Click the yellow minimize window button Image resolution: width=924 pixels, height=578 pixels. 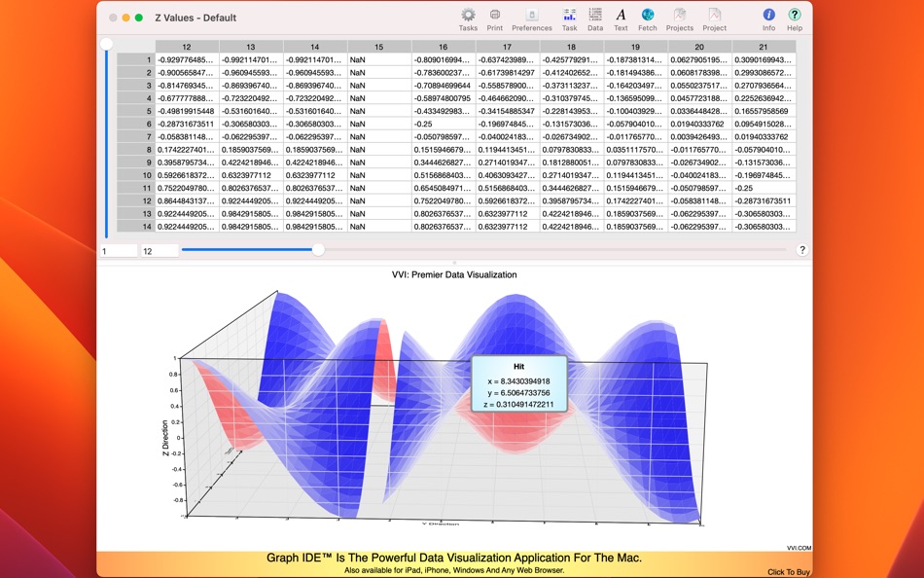[126, 18]
